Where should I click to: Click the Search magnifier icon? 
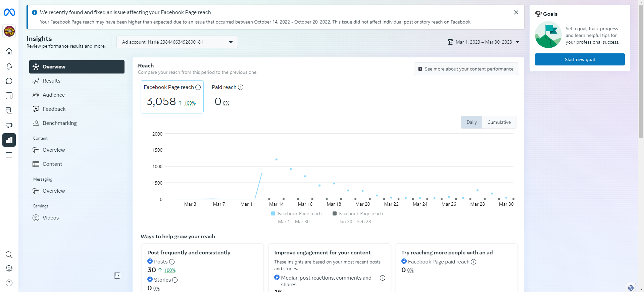coord(9,255)
